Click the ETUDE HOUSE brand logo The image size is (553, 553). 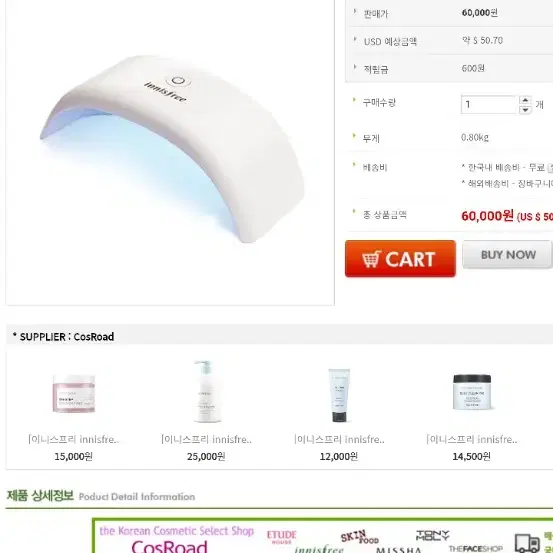point(281,537)
